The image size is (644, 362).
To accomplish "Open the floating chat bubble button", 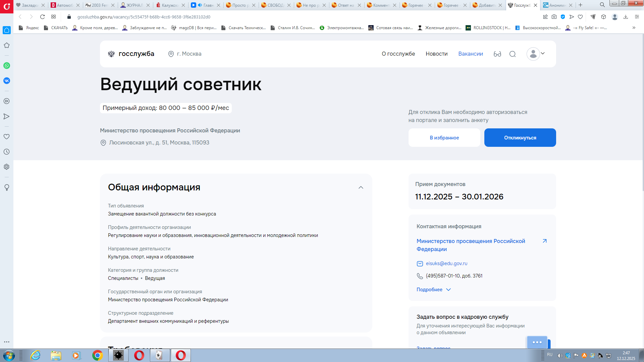I will (x=537, y=342).
